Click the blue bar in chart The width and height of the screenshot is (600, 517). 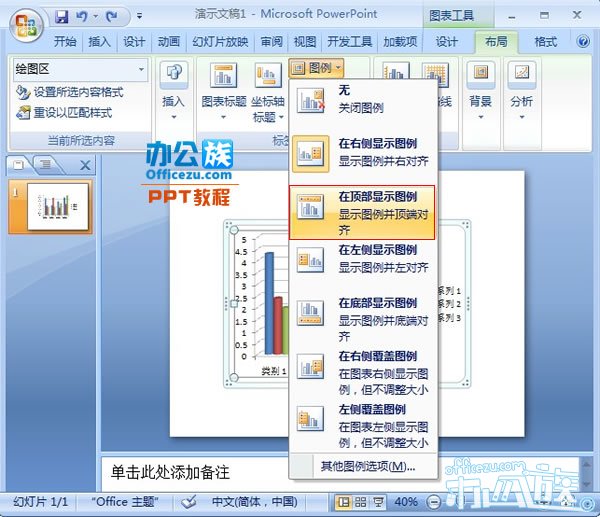(269, 303)
